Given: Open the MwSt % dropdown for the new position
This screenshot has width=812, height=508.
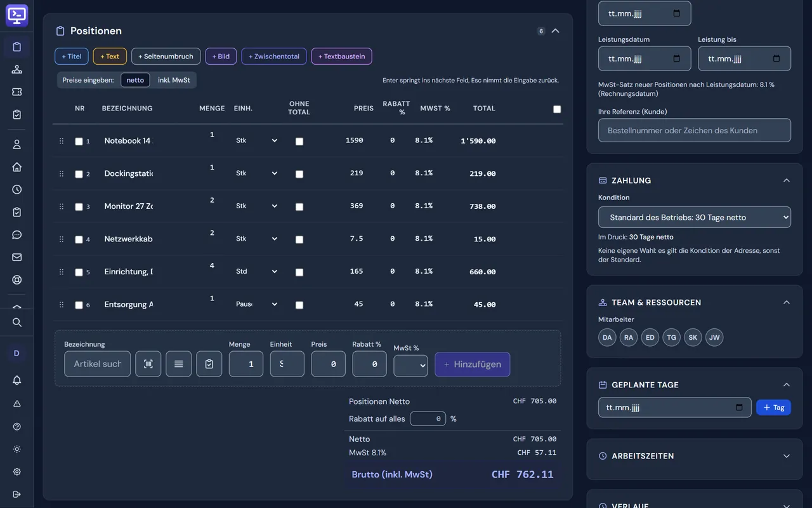Looking at the screenshot, I should [x=410, y=365].
